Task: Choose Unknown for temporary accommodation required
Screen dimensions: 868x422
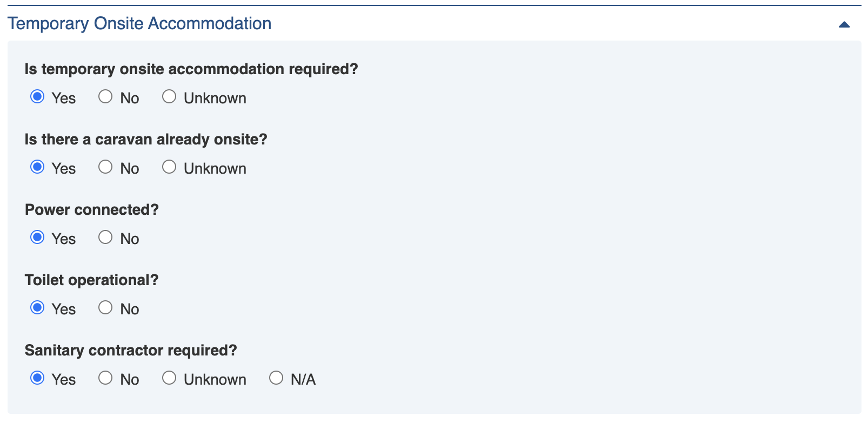Action: [169, 97]
